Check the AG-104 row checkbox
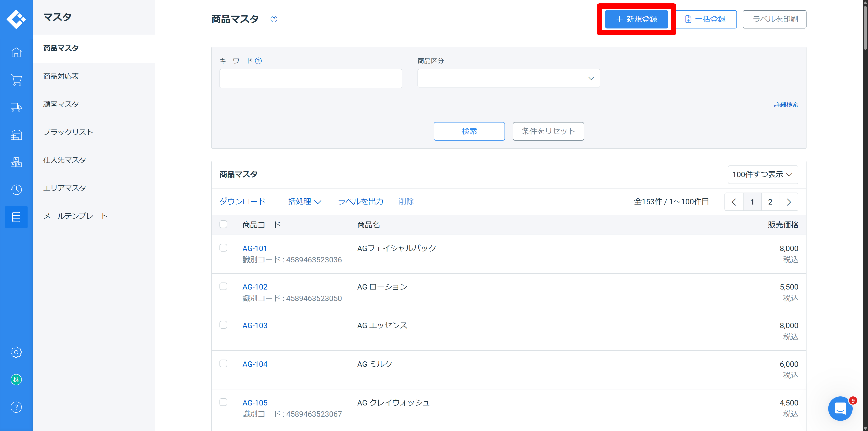Viewport: 868px width, 431px height. pos(223,364)
